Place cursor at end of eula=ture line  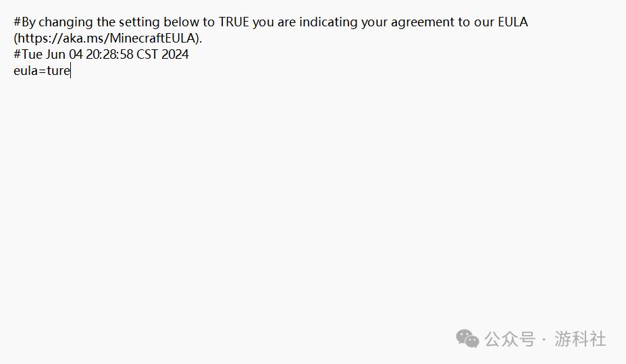point(70,70)
